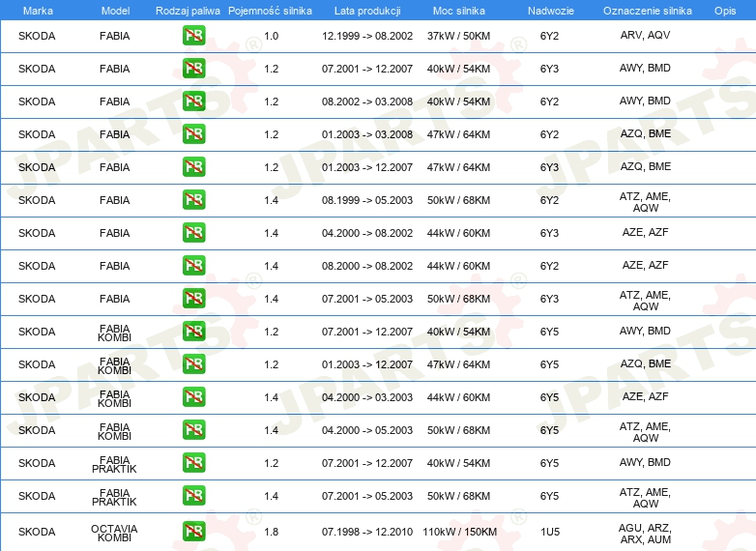Click the fuel icon in the 04.2000 -> 08.2002 row
The image size is (756, 551).
coord(193,232)
